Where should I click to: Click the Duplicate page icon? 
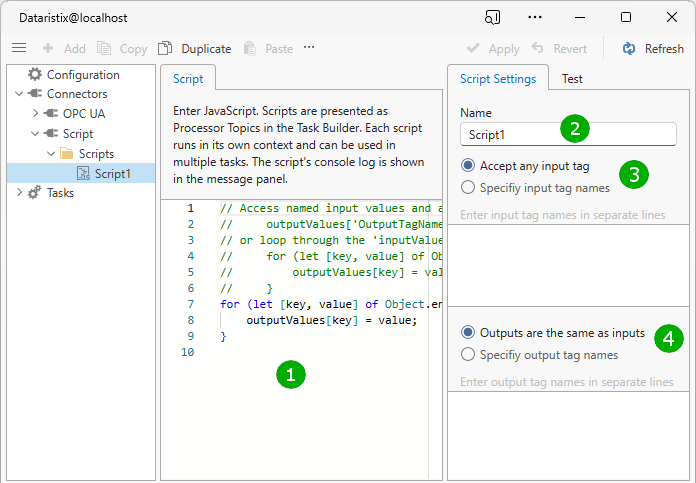coord(165,48)
